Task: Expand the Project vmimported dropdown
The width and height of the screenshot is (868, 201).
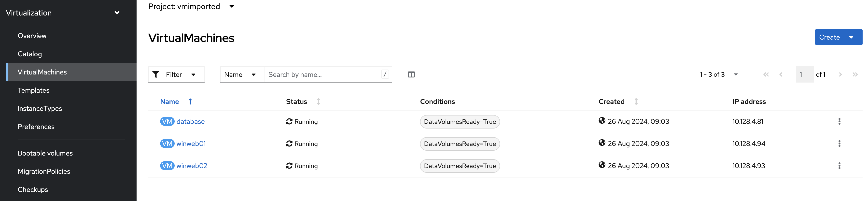Action: click(232, 6)
